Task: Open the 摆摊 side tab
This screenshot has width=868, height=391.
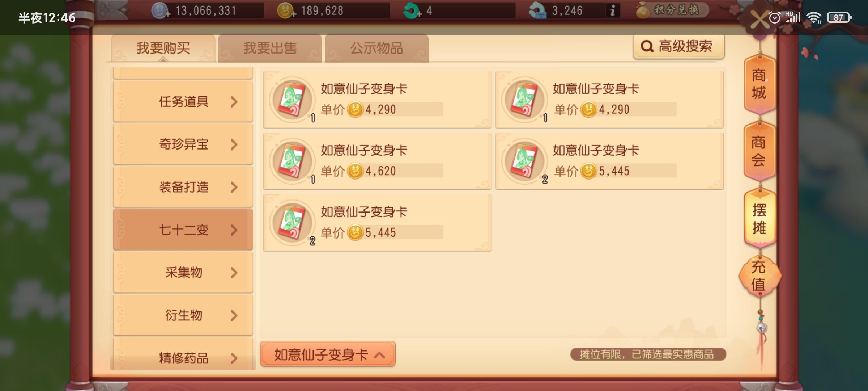Action: tap(759, 219)
